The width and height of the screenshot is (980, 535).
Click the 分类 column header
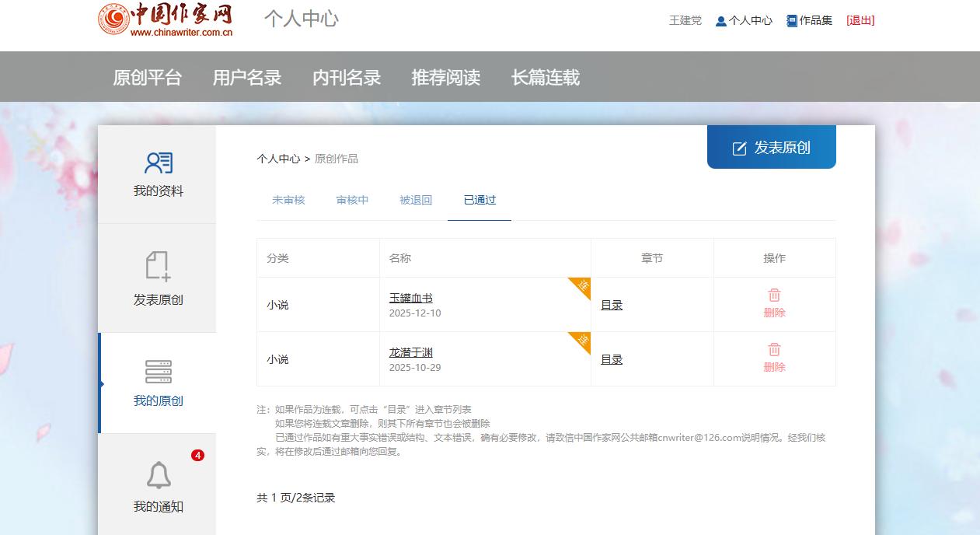[x=277, y=258]
